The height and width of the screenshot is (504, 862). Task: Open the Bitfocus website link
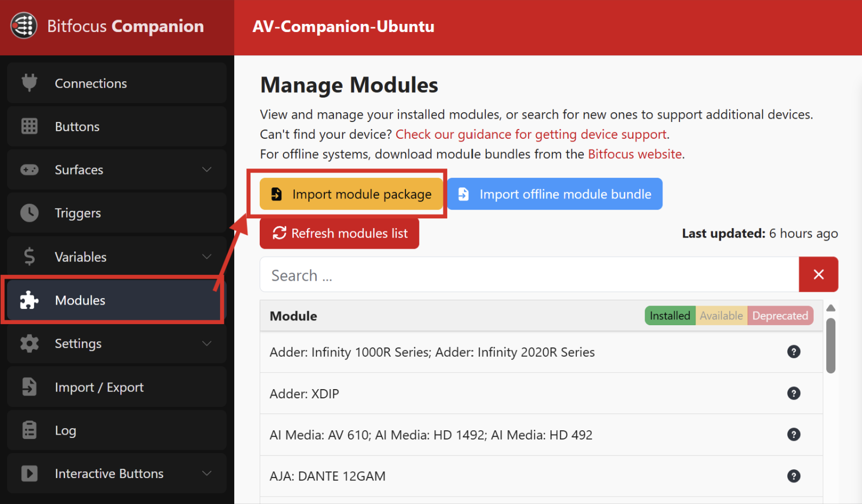[x=635, y=154]
